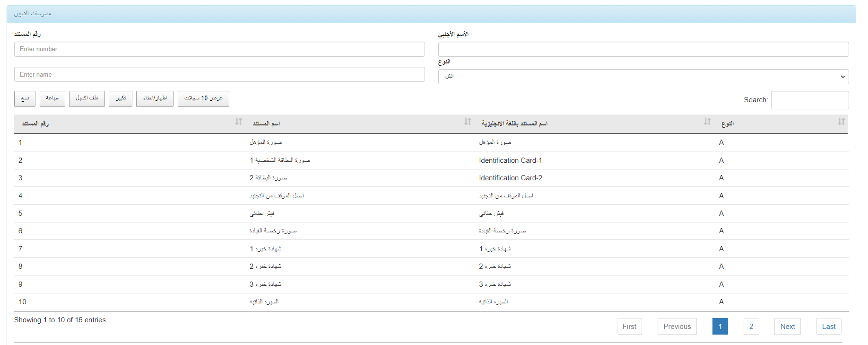Jump to the Last page
The image size is (868, 345).
(x=828, y=327)
